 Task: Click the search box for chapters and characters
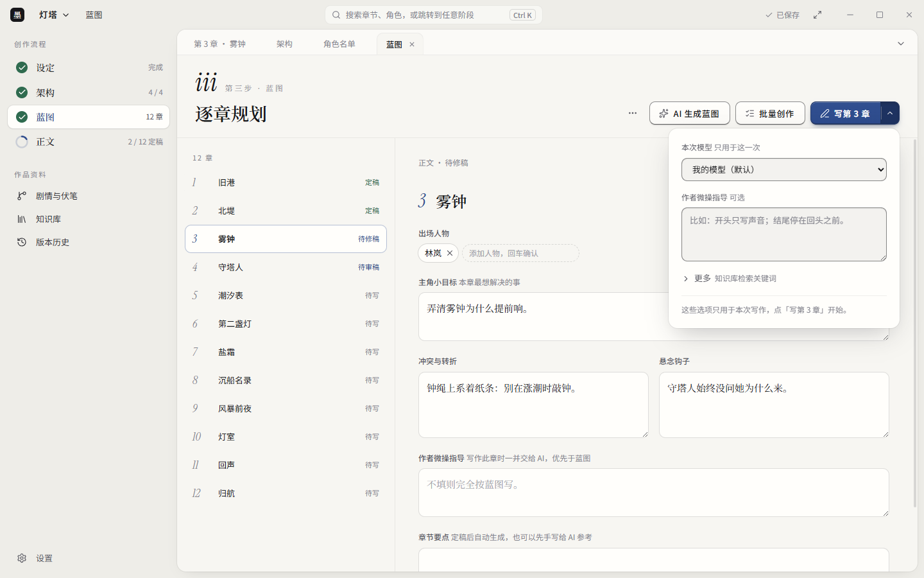click(x=434, y=15)
